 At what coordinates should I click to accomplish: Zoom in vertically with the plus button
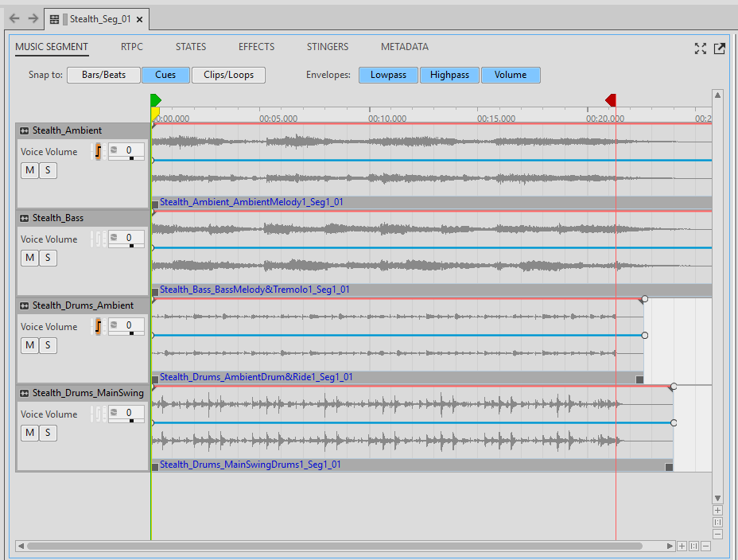[x=717, y=510]
